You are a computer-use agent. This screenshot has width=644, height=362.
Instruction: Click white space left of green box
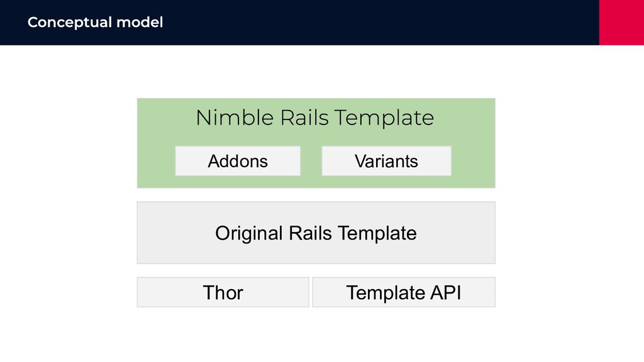tap(69, 143)
